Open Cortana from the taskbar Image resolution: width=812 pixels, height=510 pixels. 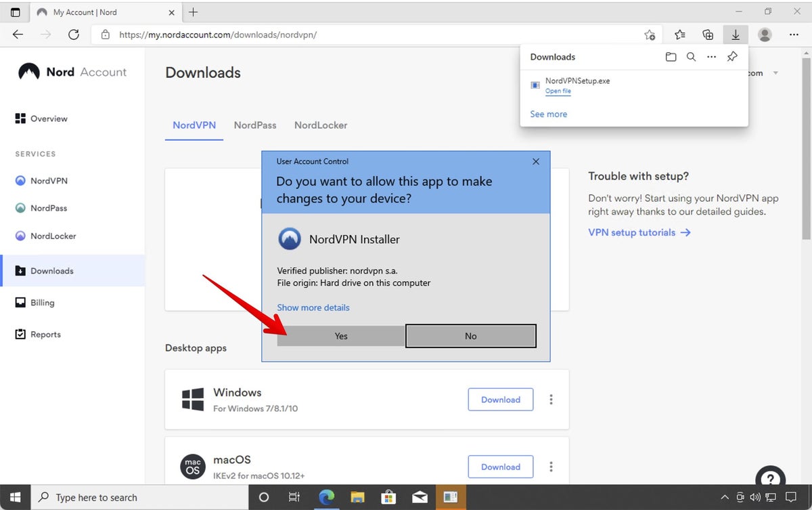pyautogui.click(x=264, y=497)
